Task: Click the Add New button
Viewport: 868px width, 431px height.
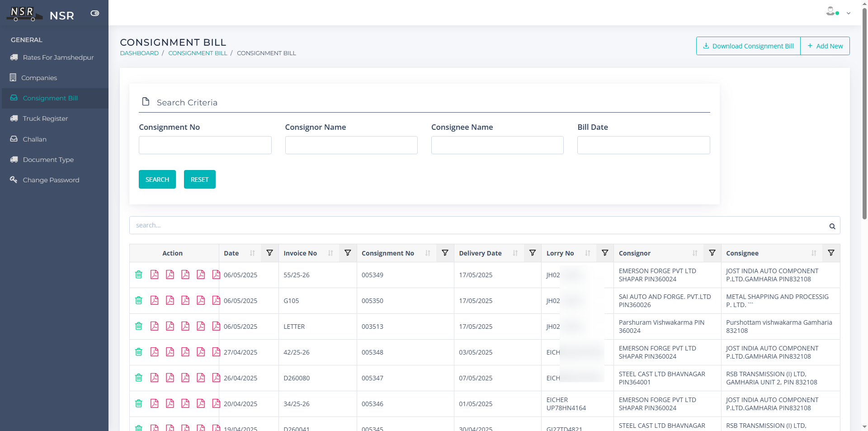Action: click(x=825, y=46)
